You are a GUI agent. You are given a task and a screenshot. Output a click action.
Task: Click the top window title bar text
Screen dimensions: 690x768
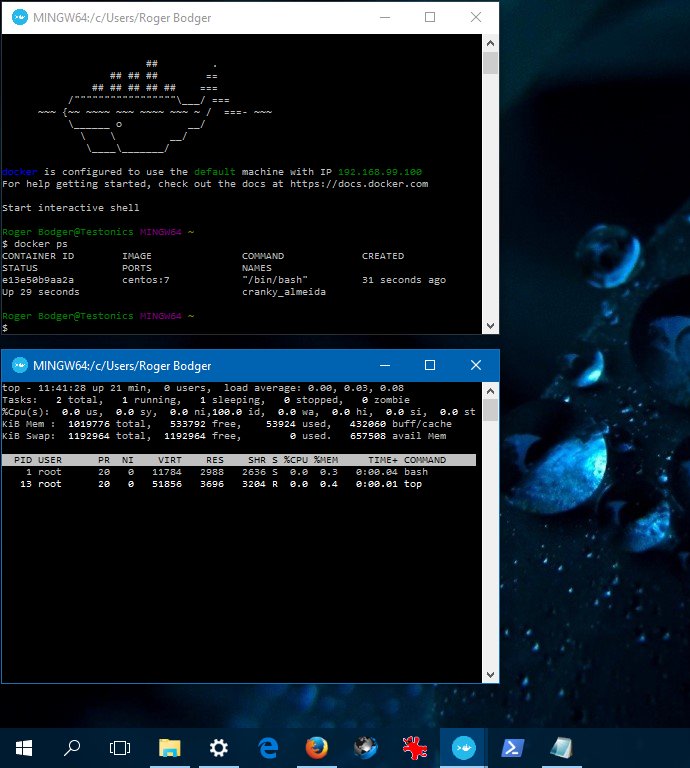coord(122,18)
